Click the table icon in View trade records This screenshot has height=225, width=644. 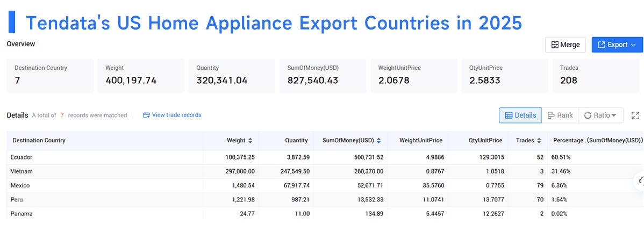click(x=146, y=115)
